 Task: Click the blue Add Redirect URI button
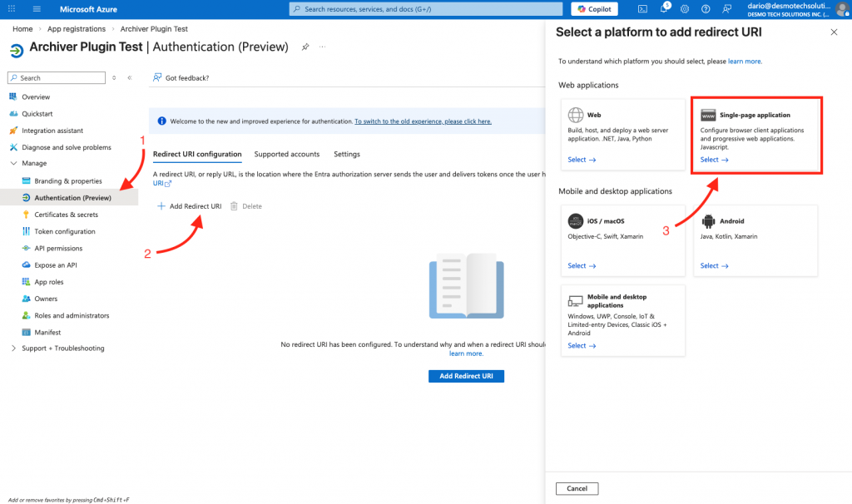click(466, 376)
